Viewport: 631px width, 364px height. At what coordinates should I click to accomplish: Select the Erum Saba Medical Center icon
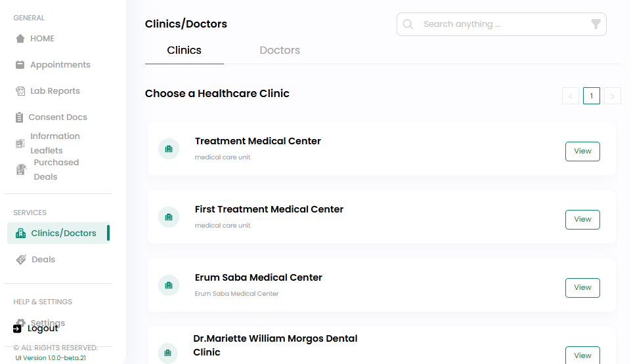(x=169, y=285)
